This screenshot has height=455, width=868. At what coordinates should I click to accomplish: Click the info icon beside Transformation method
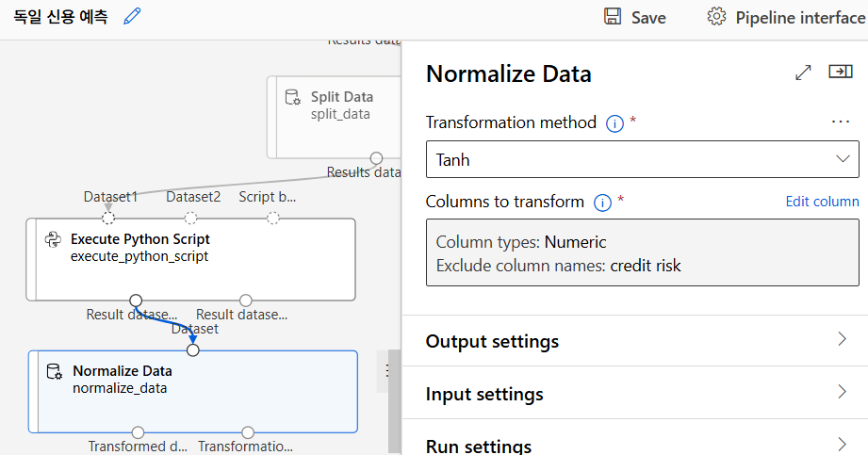[615, 123]
